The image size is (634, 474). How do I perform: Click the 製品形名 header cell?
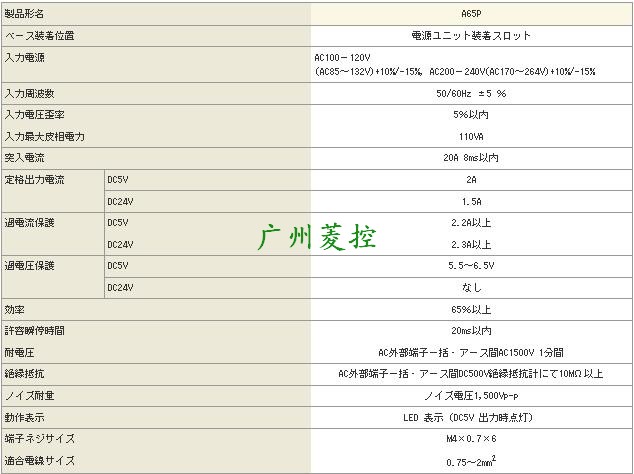25,13
